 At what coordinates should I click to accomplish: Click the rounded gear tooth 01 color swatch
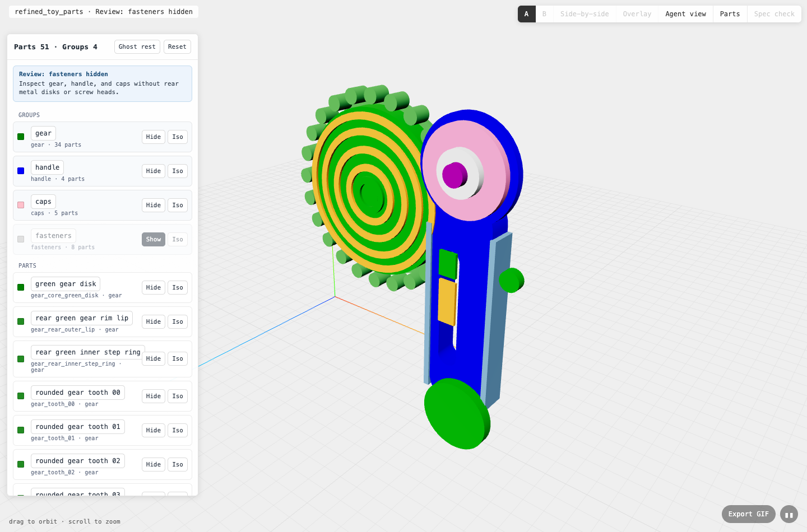tap(21, 430)
